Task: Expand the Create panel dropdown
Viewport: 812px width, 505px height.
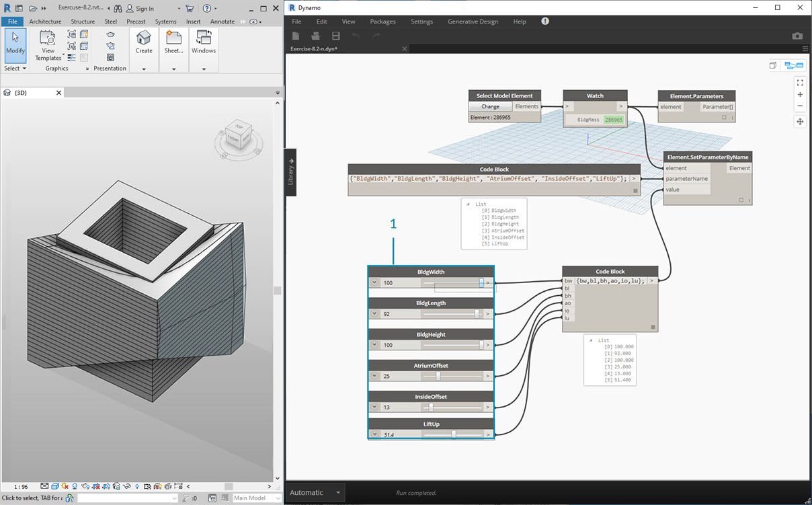Action: 144,69
